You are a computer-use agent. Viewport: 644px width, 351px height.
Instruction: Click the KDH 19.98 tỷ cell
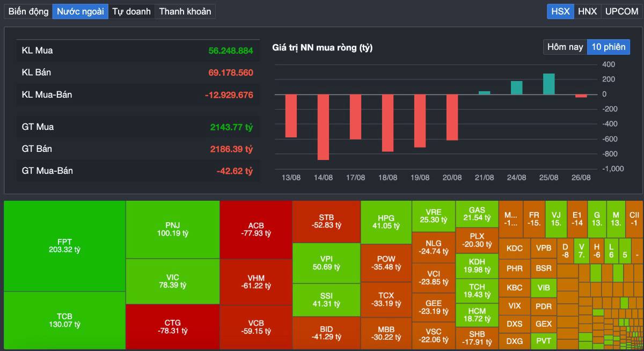pyautogui.click(x=477, y=265)
